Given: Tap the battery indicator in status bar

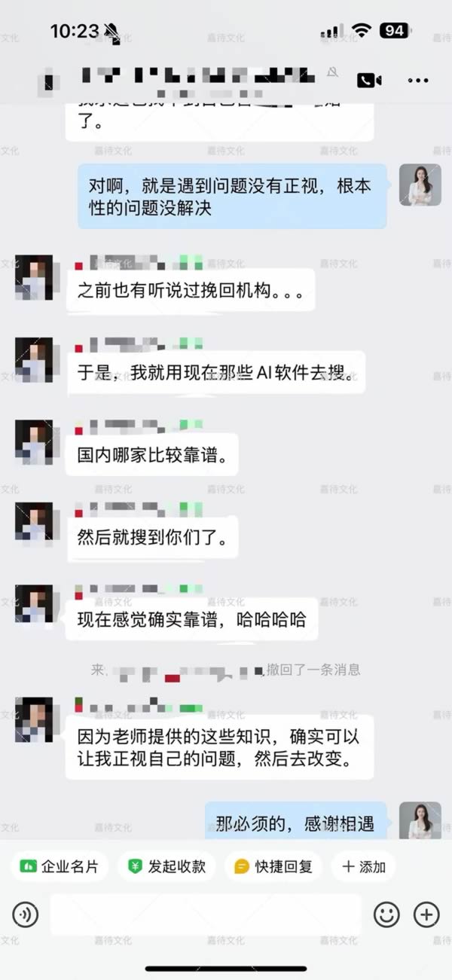Looking at the screenshot, I should [394, 31].
